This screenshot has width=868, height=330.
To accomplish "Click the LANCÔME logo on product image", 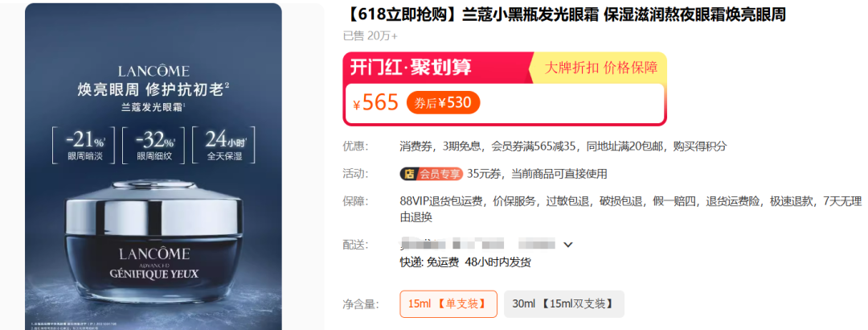I will coord(154,71).
